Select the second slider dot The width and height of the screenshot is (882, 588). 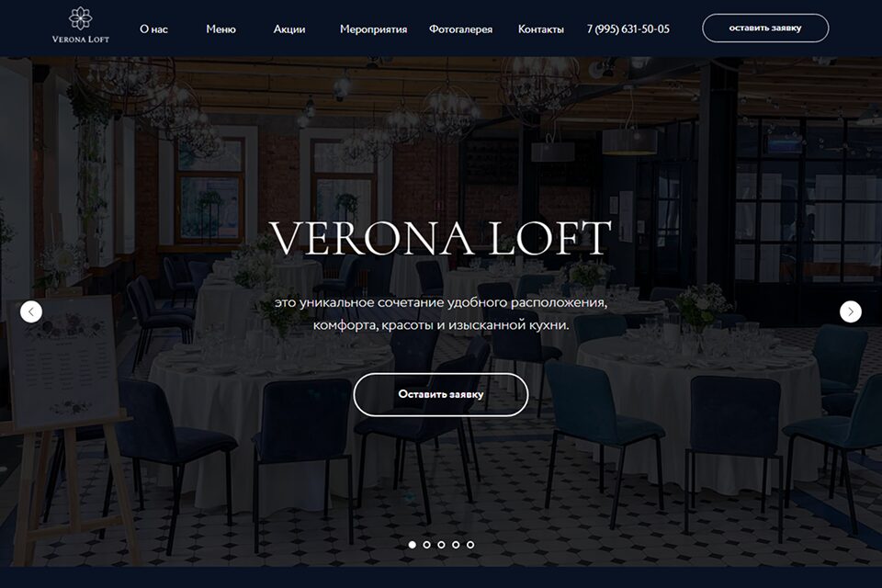pos(427,545)
